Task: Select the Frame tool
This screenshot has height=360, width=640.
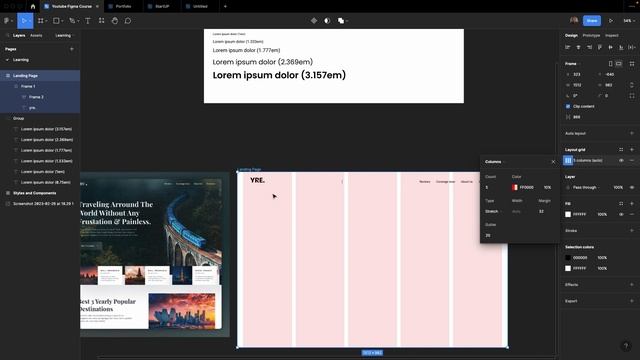Action: click(x=41, y=20)
